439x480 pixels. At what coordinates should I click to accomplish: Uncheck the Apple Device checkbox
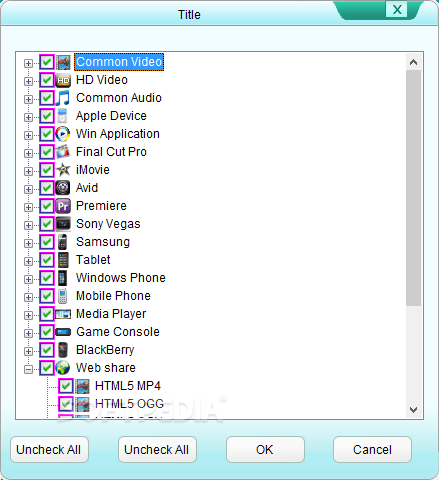47,116
